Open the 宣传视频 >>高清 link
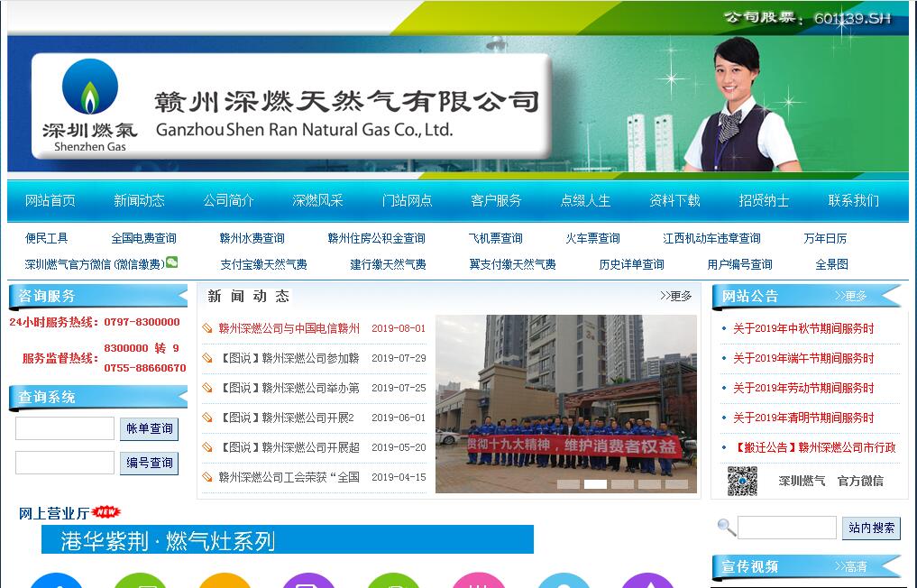 [x=850, y=566]
